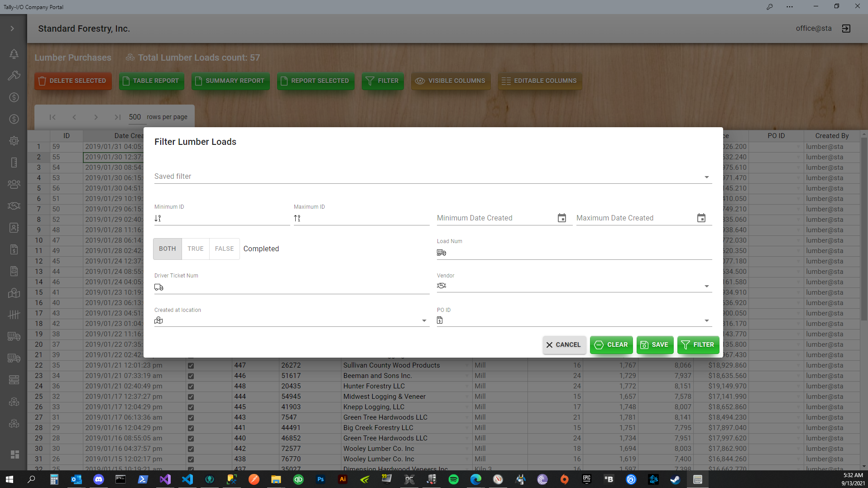Click the CLEAR button in the filter dialog
The width and height of the screenshot is (868, 488).
[x=611, y=344]
